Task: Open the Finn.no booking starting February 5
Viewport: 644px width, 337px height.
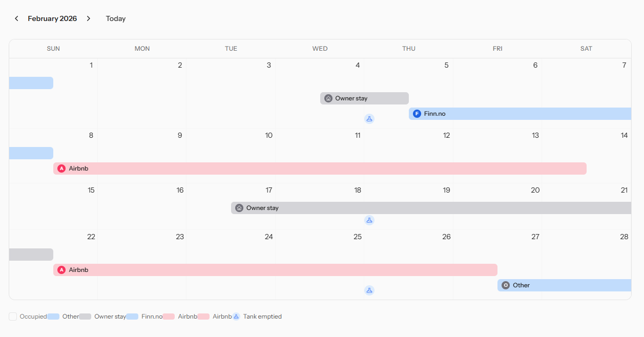Action: coord(520,114)
